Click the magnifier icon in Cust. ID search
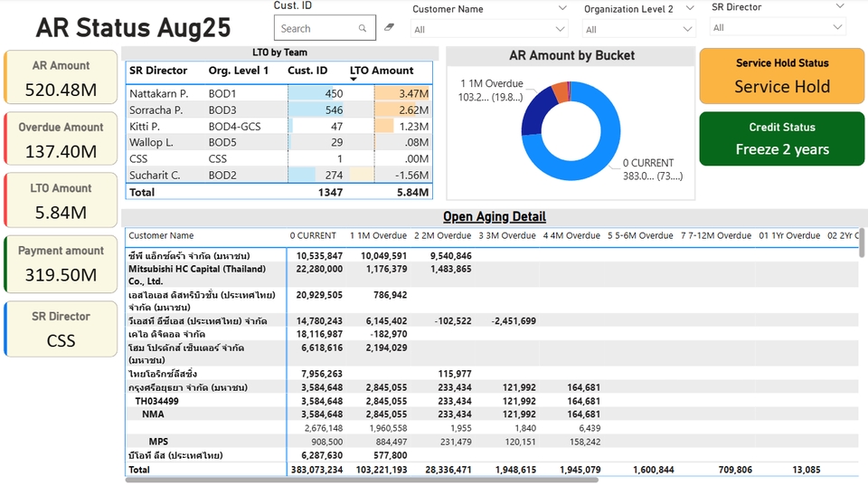This screenshot has width=868, height=486. pyautogui.click(x=363, y=28)
